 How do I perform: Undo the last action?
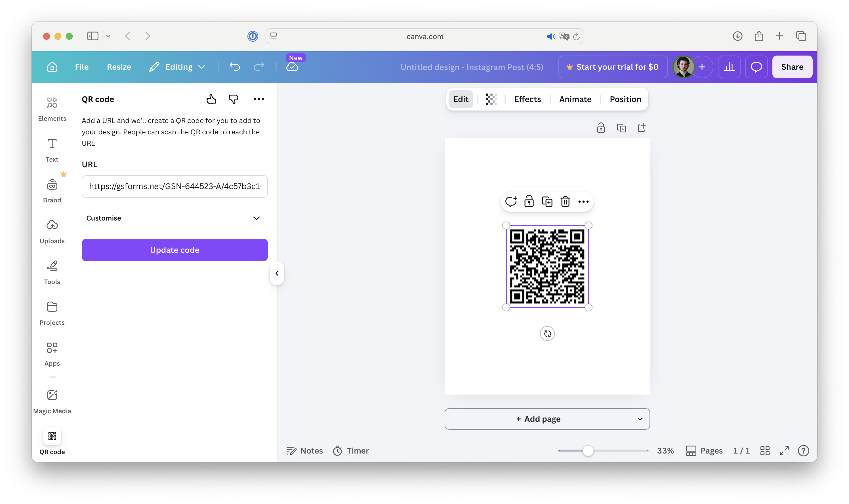(x=235, y=67)
